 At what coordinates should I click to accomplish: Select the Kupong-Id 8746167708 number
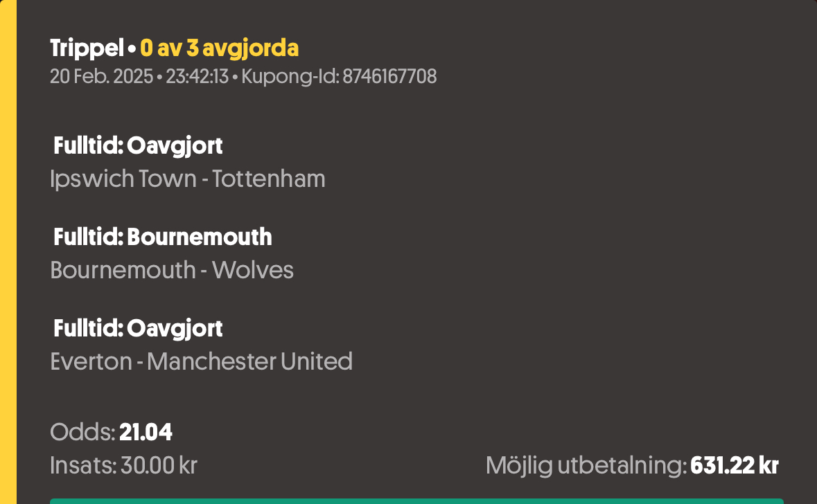point(389,77)
